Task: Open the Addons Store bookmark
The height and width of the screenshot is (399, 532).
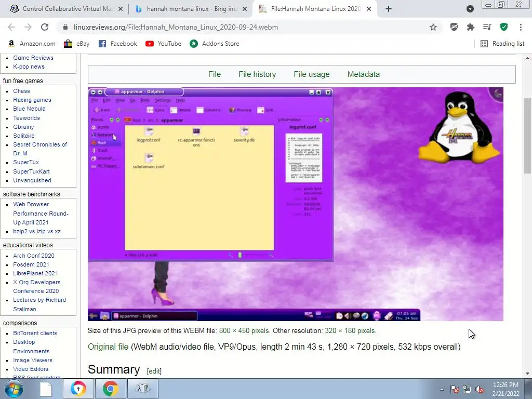Action: tap(215, 44)
